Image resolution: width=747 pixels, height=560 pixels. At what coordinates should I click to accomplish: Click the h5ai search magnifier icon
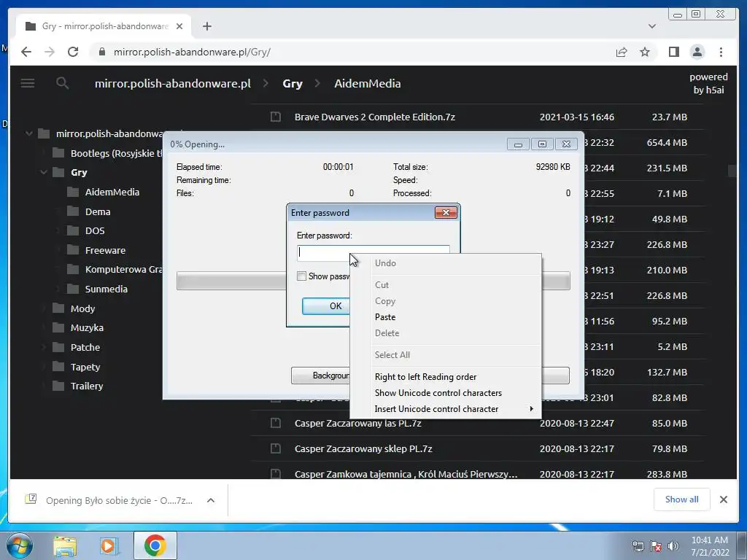63,83
